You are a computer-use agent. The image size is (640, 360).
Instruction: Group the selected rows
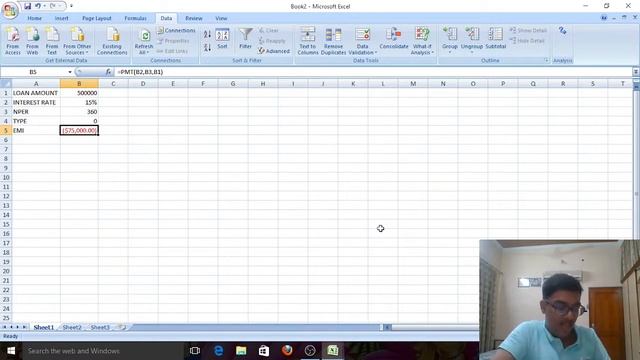pos(450,41)
